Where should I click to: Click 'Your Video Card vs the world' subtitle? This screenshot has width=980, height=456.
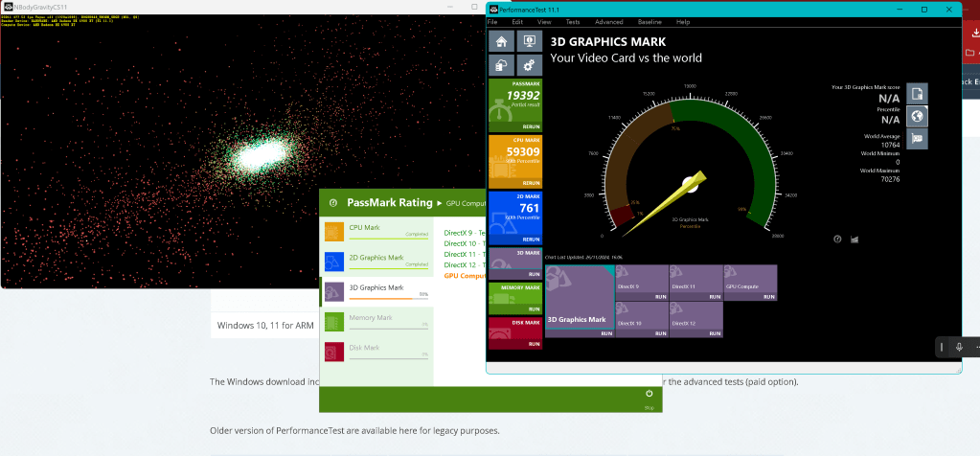(x=626, y=58)
